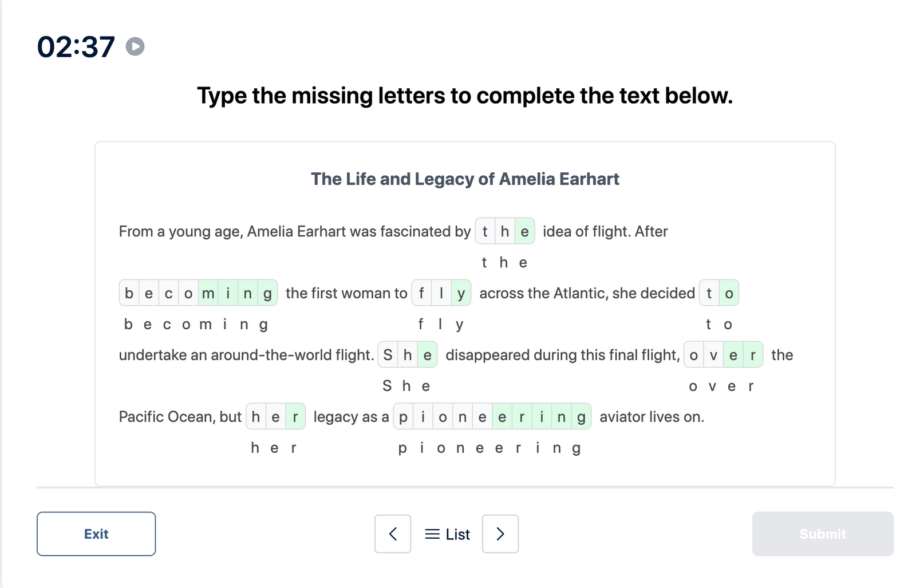This screenshot has width=916, height=588.
Task: Select the 'r' box in 'over'
Action: click(x=753, y=355)
